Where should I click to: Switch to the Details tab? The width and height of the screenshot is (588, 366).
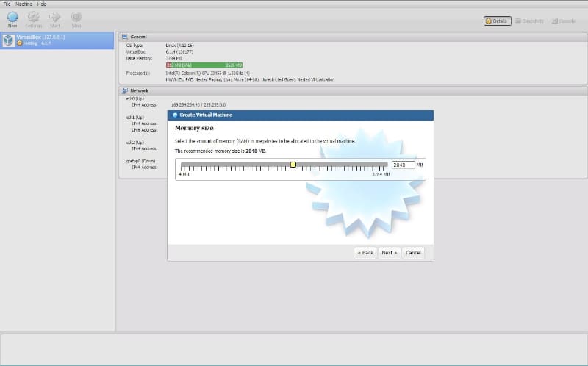[x=498, y=21]
